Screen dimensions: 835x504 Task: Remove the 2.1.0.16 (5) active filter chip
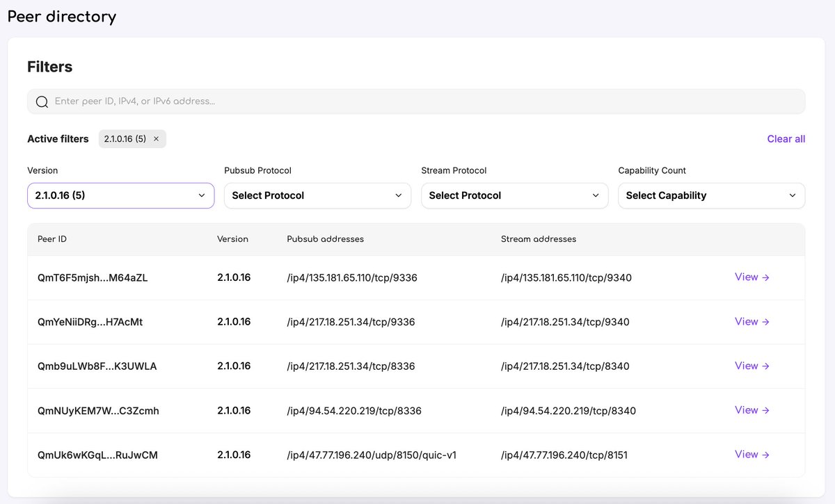(x=156, y=139)
